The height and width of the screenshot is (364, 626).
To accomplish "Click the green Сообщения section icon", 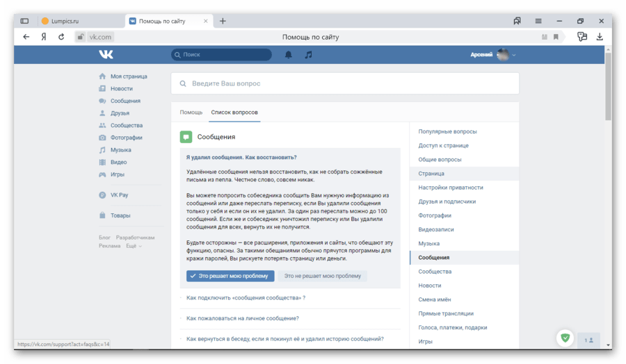I will pyautogui.click(x=186, y=137).
